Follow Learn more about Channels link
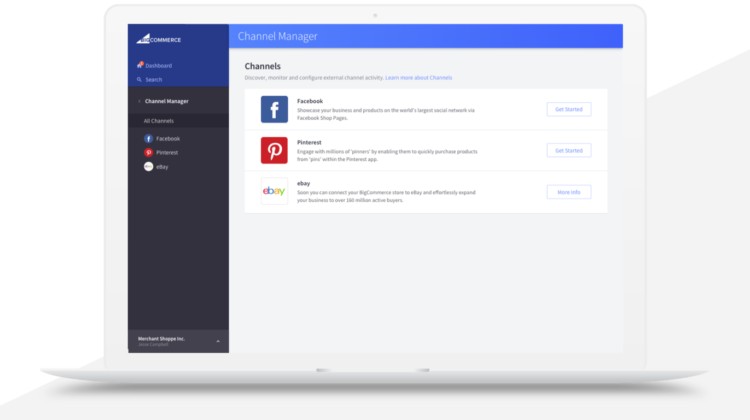The width and height of the screenshot is (750, 420). (419, 77)
